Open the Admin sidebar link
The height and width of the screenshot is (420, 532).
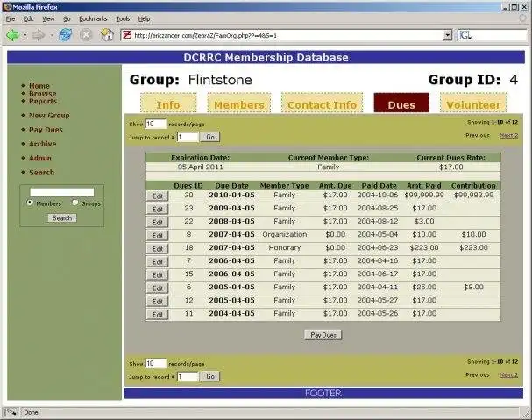[40, 158]
